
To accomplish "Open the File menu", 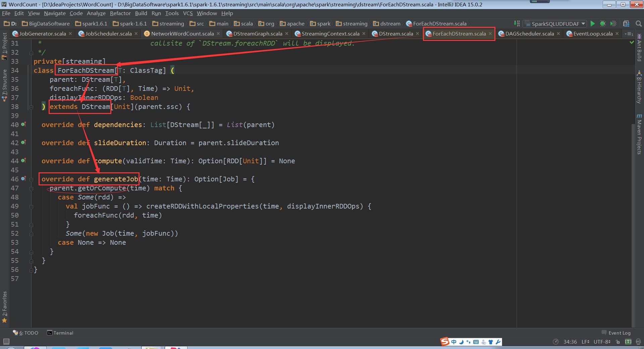I will pos(6,13).
